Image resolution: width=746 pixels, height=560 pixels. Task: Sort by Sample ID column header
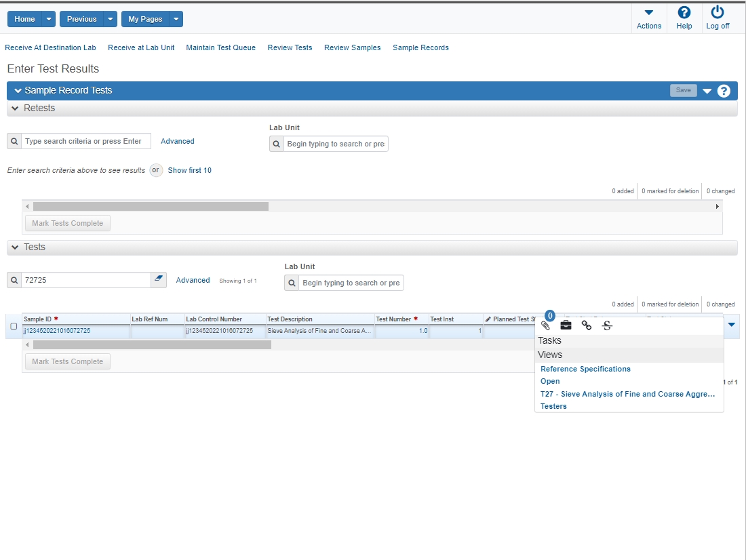[76, 319]
